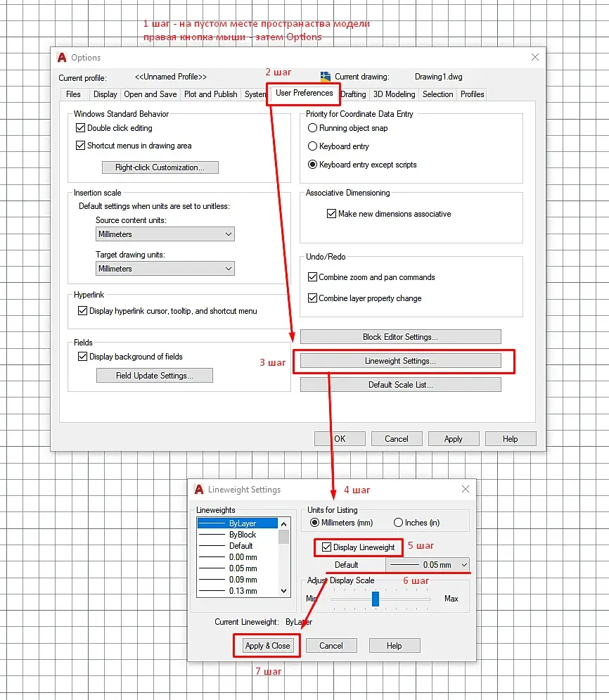Image resolution: width=609 pixels, height=700 pixels.
Task: Click Cancel in Options dialog
Action: pos(396,439)
